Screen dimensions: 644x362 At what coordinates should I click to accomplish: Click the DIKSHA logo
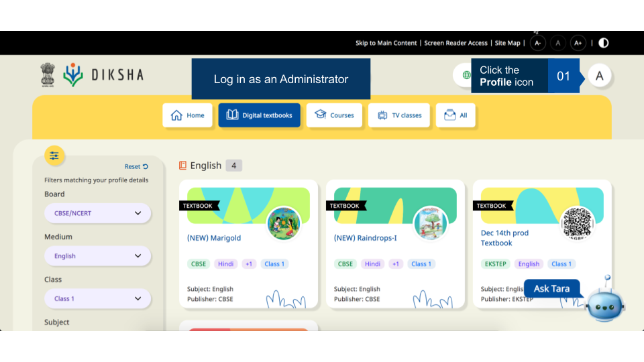tap(103, 74)
